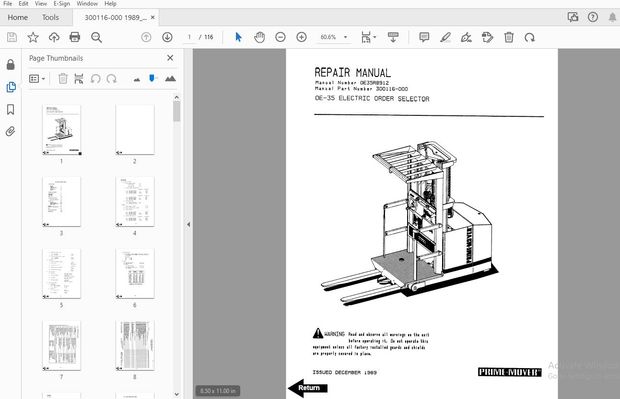This screenshot has height=399, width=620.
Task: Go to next page arrow
Action: 167,37
